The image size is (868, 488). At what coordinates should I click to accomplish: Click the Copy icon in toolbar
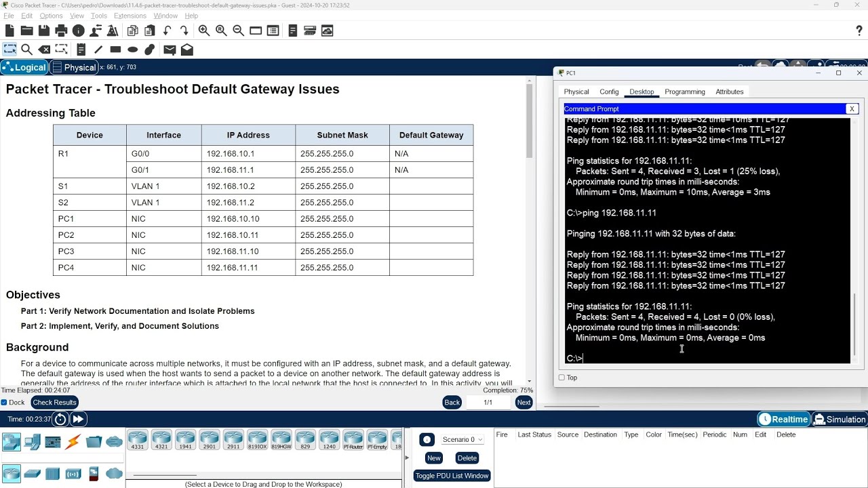click(x=133, y=30)
